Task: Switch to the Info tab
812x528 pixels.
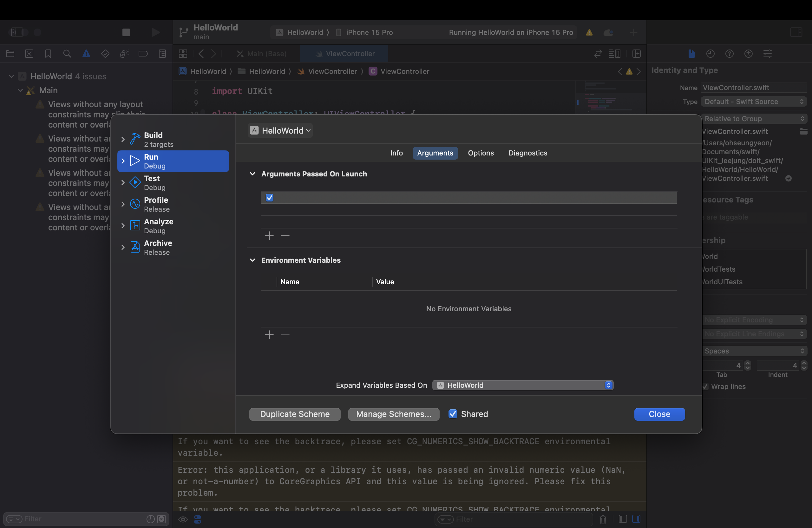Action: pyautogui.click(x=396, y=153)
